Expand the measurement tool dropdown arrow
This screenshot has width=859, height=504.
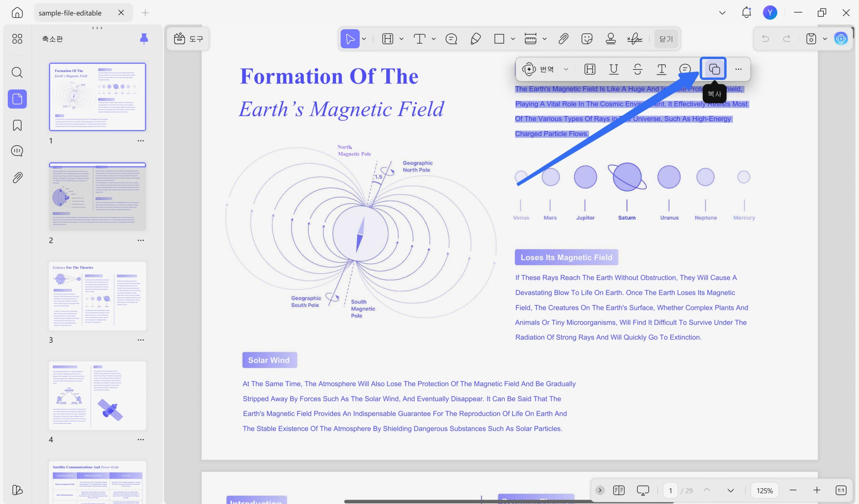tap(544, 39)
